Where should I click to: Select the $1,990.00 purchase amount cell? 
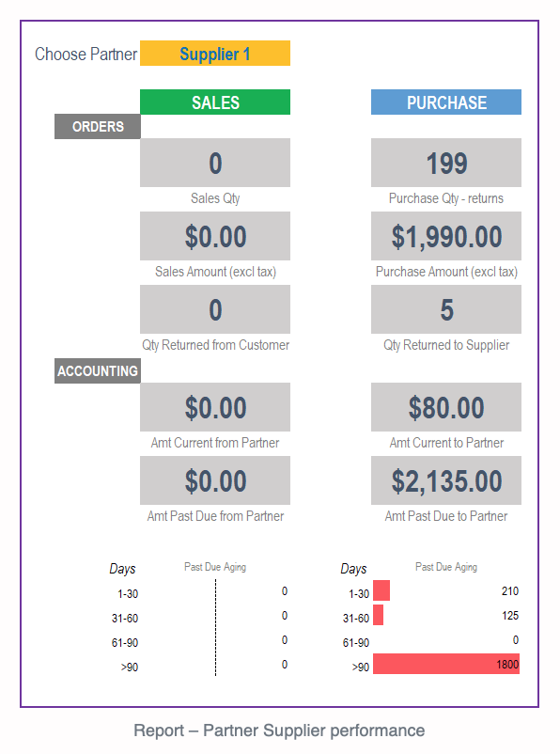446,236
